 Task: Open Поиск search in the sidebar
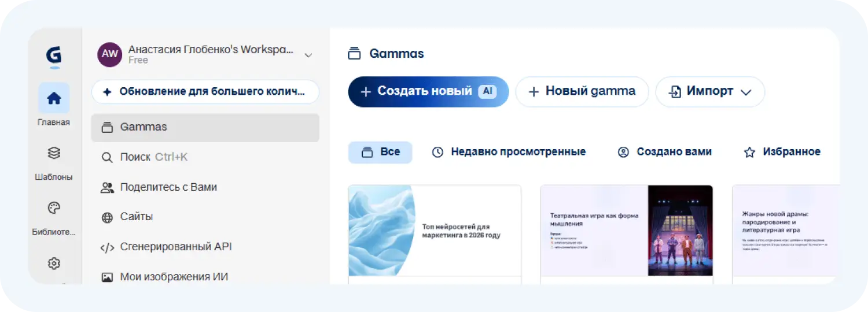(x=153, y=157)
